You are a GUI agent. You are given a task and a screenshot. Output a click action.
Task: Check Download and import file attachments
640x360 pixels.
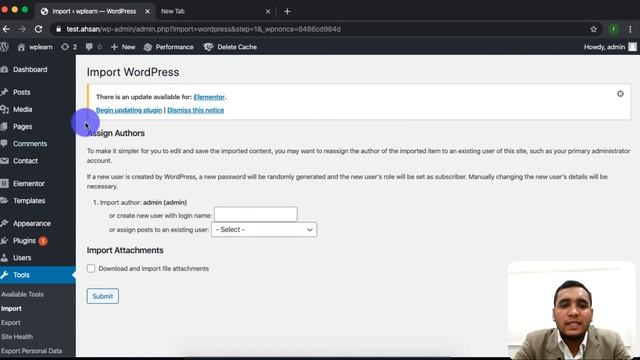pos(91,269)
